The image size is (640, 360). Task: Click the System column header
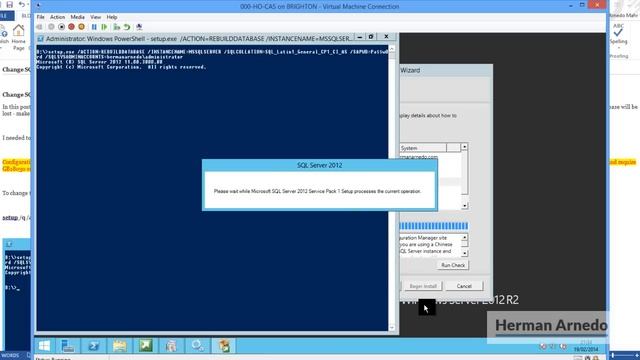423,148
